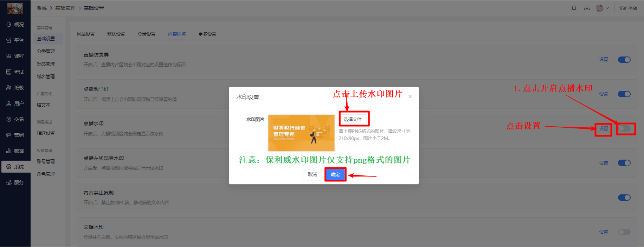Select the 内容防盗 tab

click(x=177, y=34)
